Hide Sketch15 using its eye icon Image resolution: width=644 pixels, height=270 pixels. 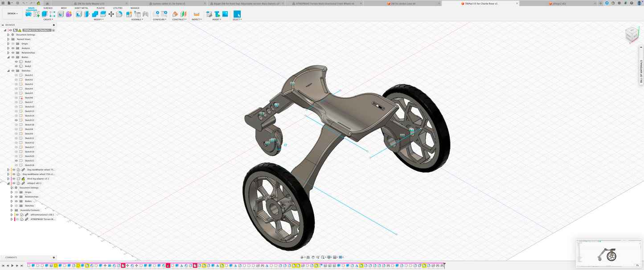point(16,120)
